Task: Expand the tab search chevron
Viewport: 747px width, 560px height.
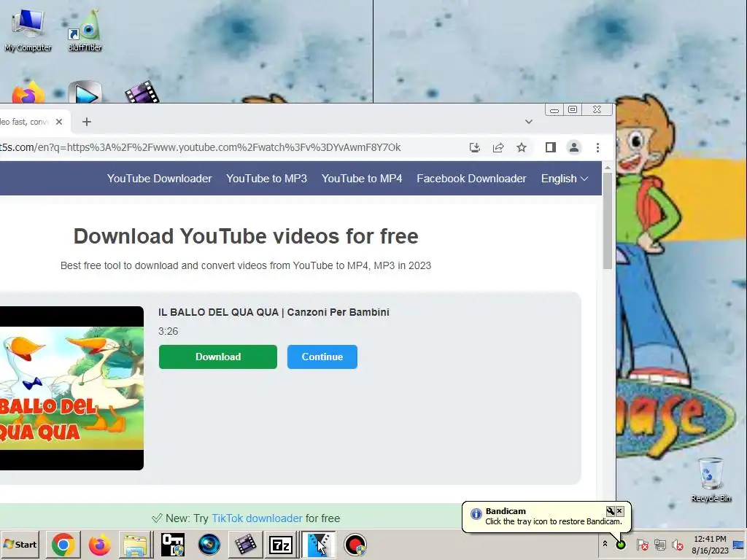Action: [529, 122]
